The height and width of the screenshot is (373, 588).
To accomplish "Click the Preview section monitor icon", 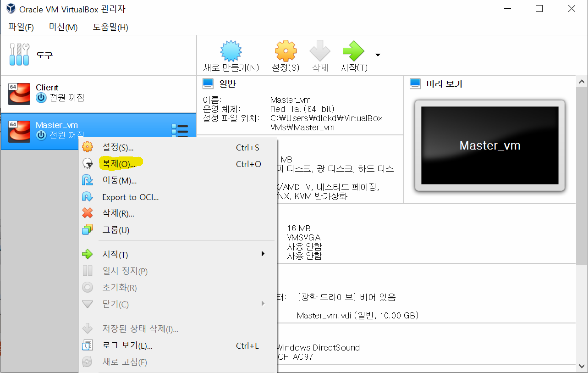I will 415,84.
